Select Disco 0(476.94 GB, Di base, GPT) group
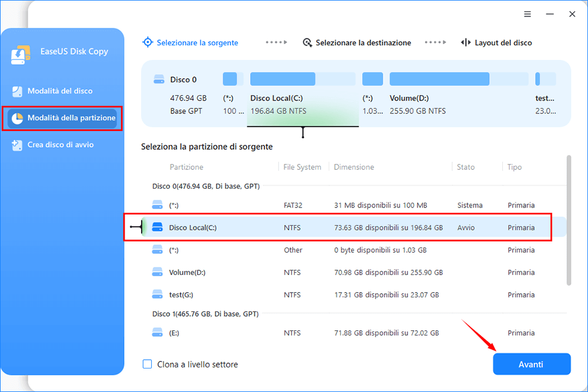Screen dimensions: 588x392 (206, 186)
